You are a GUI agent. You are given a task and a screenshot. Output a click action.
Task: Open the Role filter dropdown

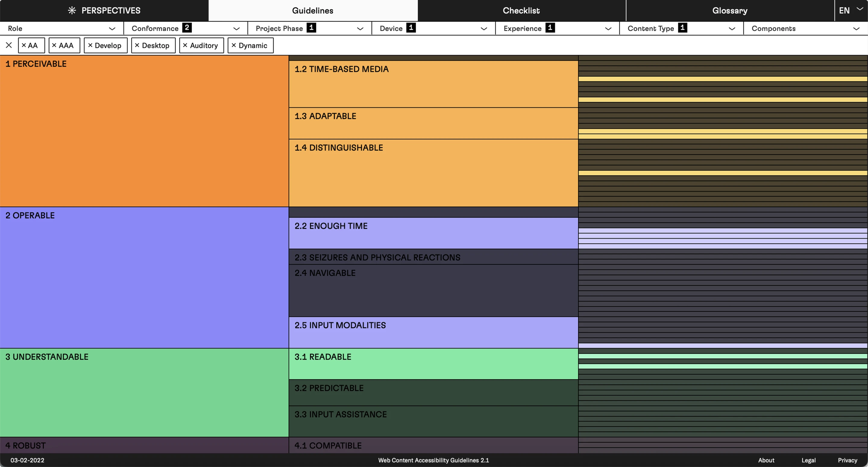[62, 29]
